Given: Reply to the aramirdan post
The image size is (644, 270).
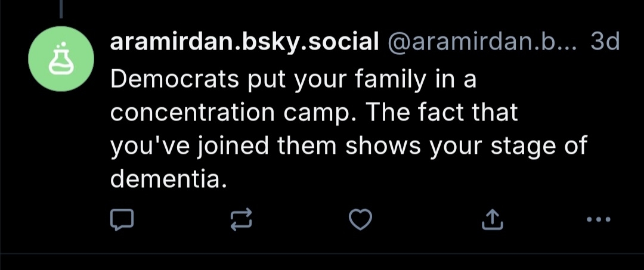Looking at the screenshot, I should tap(122, 221).
